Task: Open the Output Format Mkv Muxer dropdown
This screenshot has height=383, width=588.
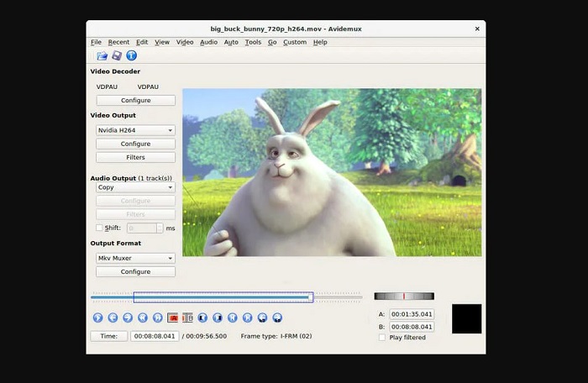Action: 135,258
